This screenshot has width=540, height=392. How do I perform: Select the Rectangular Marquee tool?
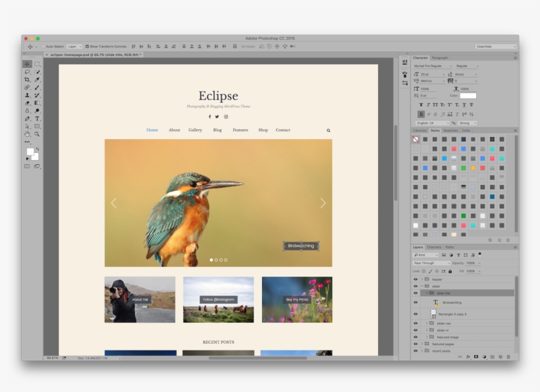coord(37,64)
